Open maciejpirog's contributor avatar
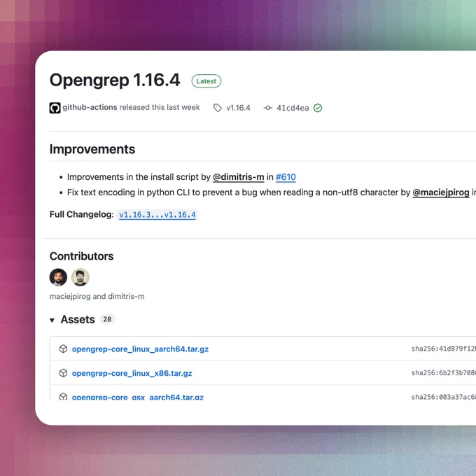The height and width of the screenshot is (476, 476). pyautogui.click(x=58, y=277)
